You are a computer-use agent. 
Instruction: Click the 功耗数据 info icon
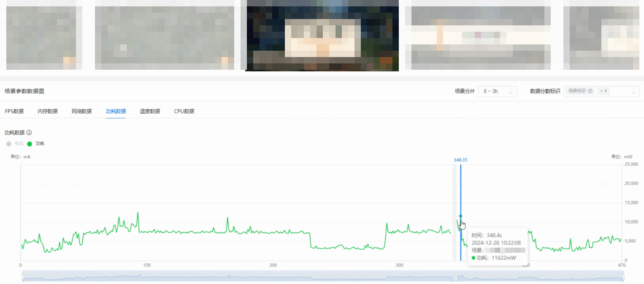[29, 133]
